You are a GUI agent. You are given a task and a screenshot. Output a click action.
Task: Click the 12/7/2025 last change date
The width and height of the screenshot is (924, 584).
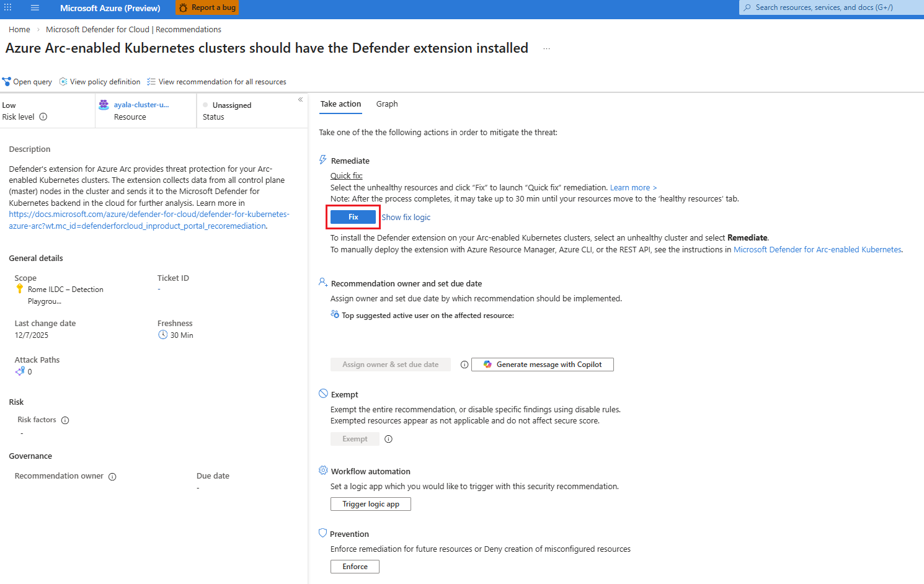(32, 335)
